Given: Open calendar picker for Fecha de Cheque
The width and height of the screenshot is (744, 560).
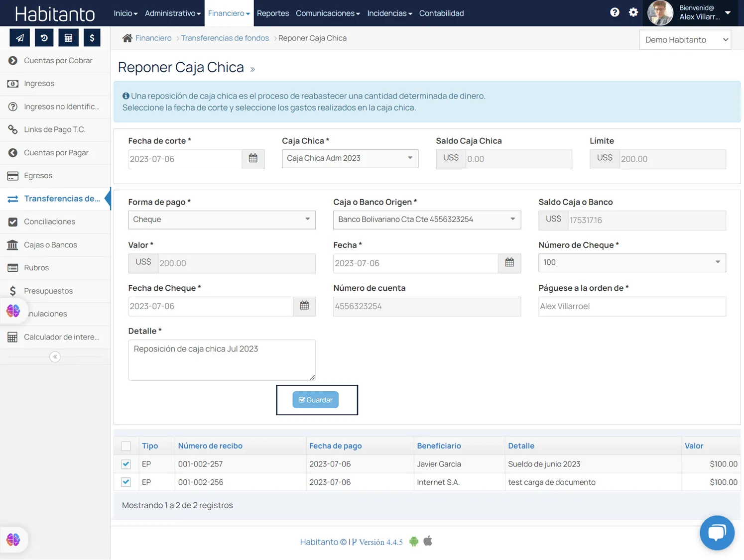Looking at the screenshot, I should (304, 306).
